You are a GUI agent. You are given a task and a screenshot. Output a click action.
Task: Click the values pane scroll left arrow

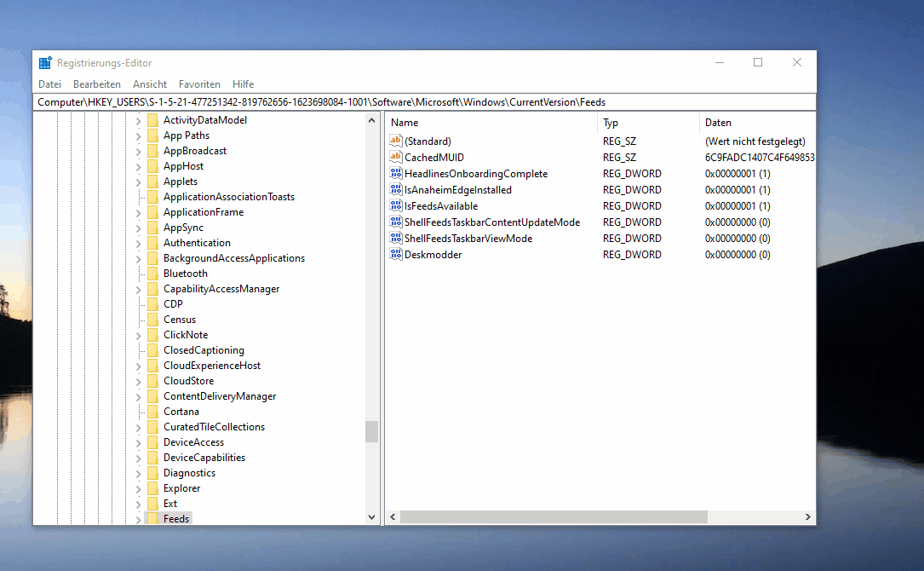[x=393, y=516]
